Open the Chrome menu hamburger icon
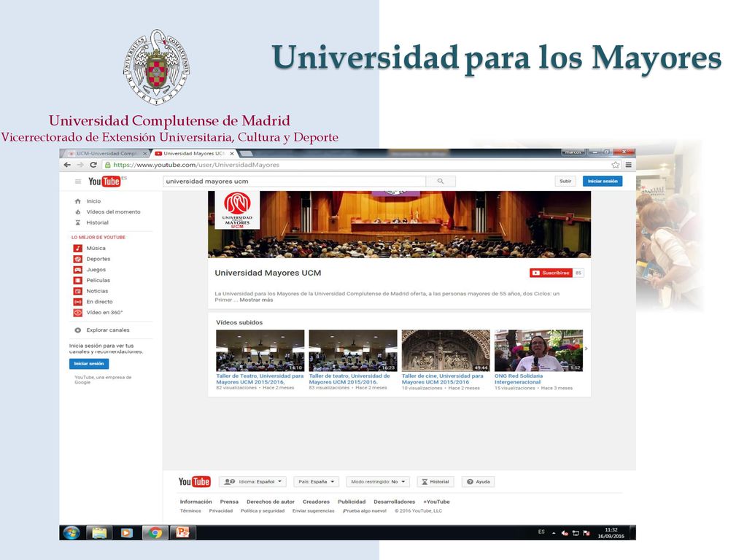 pos(628,165)
